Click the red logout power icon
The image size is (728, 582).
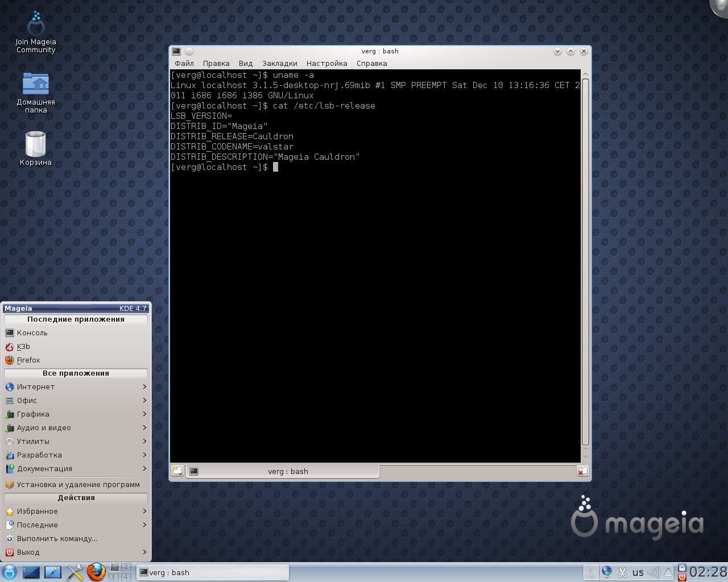coord(681,577)
